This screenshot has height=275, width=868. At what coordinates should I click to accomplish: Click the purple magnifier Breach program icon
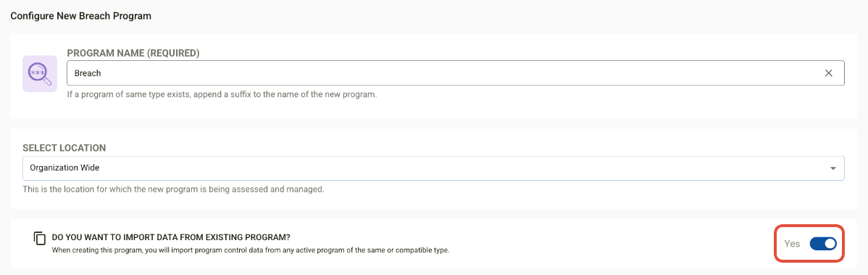[x=40, y=74]
